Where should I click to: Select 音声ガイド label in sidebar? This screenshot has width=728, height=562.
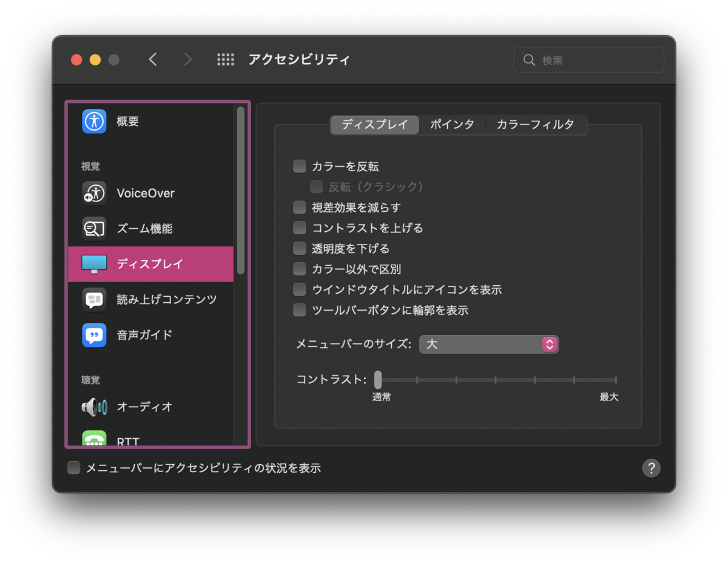[x=145, y=335]
